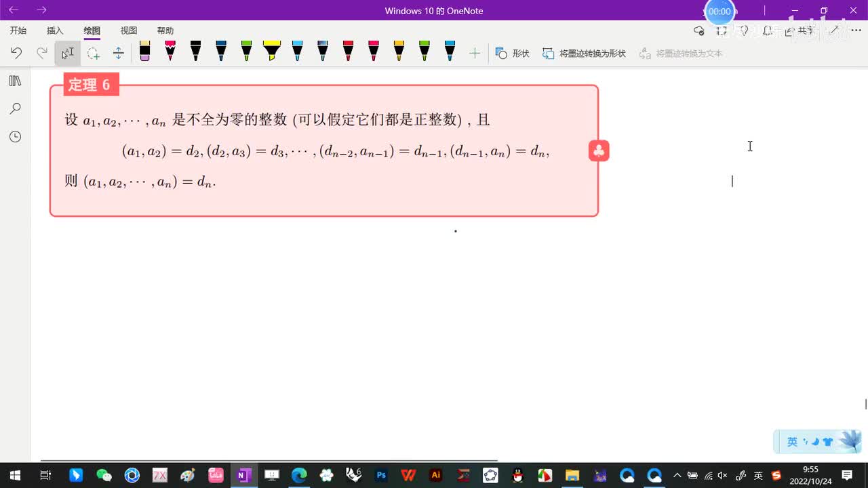The height and width of the screenshot is (488, 868).
Task: Open the 插入 (Insert) tab
Action: pyautogui.click(x=55, y=30)
